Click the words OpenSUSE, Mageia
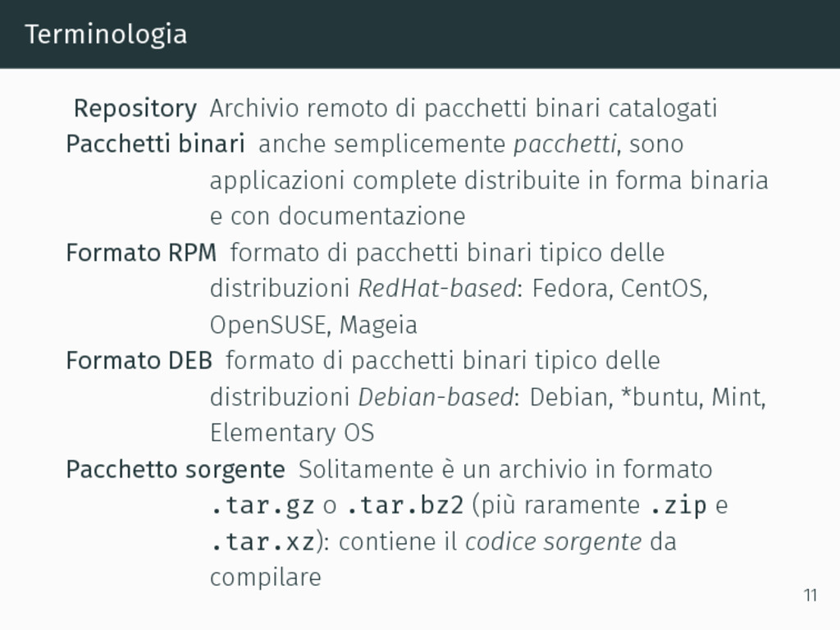 click(313, 326)
